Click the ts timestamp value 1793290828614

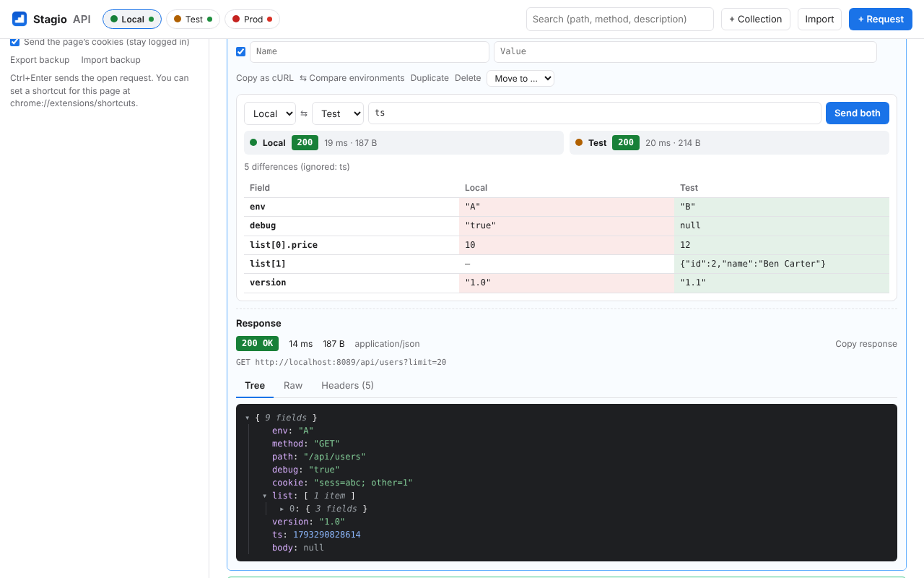[x=327, y=535]
